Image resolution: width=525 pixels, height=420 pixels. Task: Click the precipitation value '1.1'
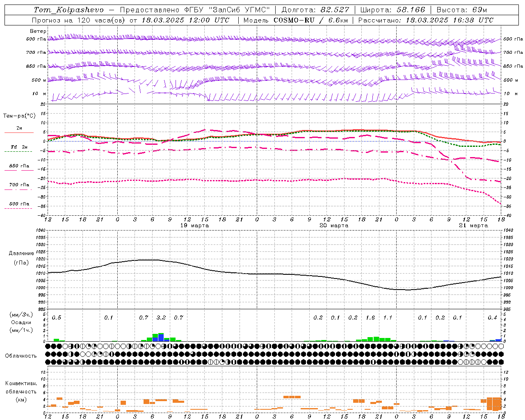(388, 318)
